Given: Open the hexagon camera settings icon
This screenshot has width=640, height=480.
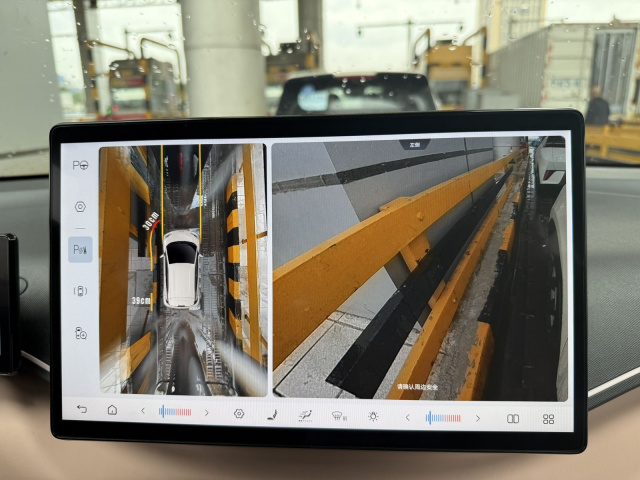Looking at the screenshot, I should point(80,207).
